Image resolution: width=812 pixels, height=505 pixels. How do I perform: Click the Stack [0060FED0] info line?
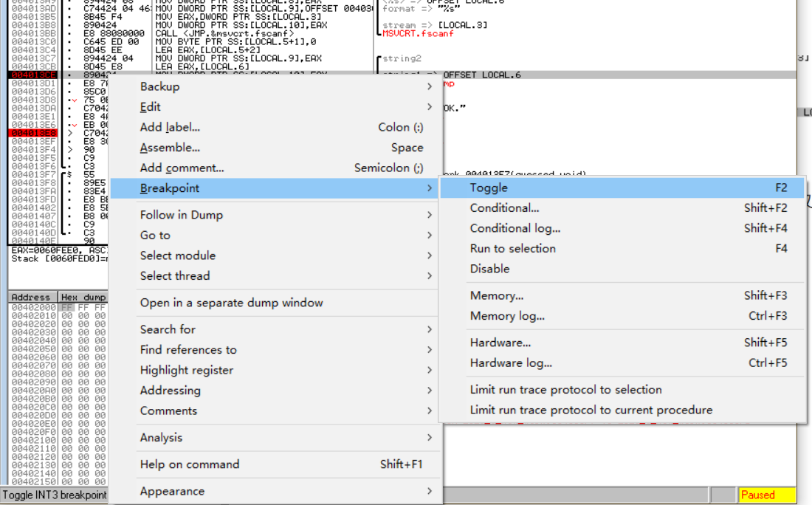(59, 258)
